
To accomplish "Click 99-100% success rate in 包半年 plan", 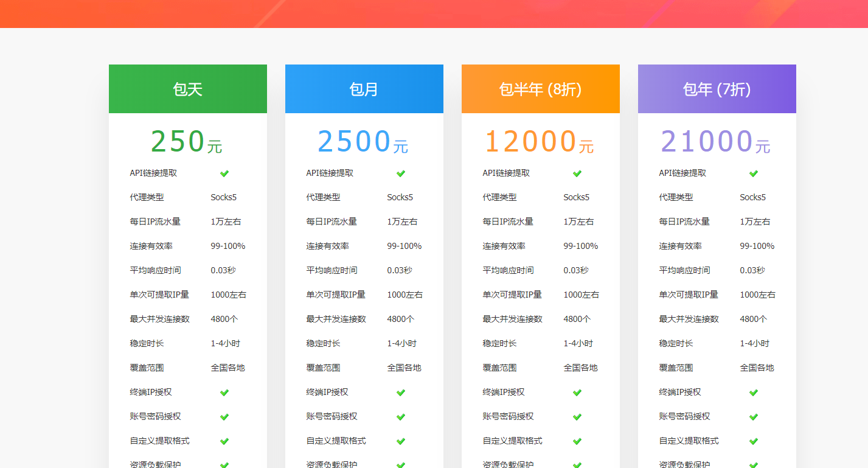I will click(581, 246).
